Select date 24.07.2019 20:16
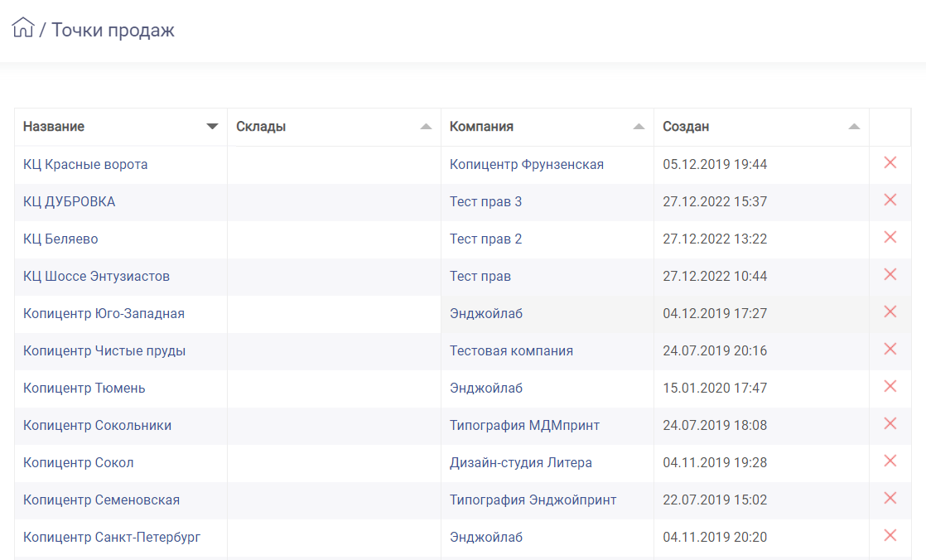This screenshot has width=926, height=560. (x=715, y=350)
